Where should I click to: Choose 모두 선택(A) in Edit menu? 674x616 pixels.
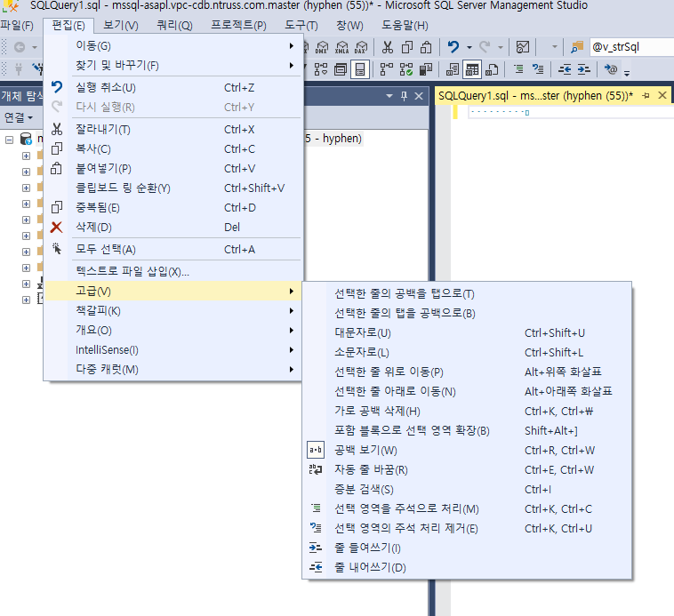click(173, 249)
